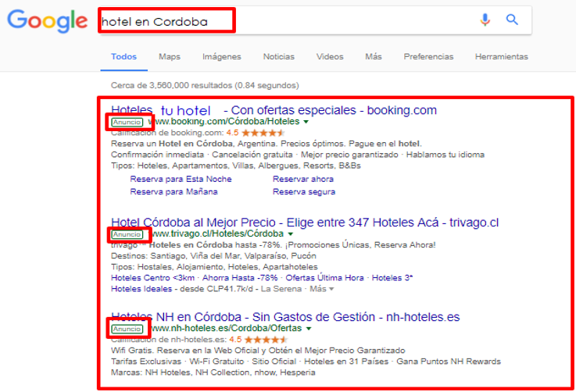Click 'Wifi Gratis. Reserva en la Web Oficial' line

(x=258, y=351)
